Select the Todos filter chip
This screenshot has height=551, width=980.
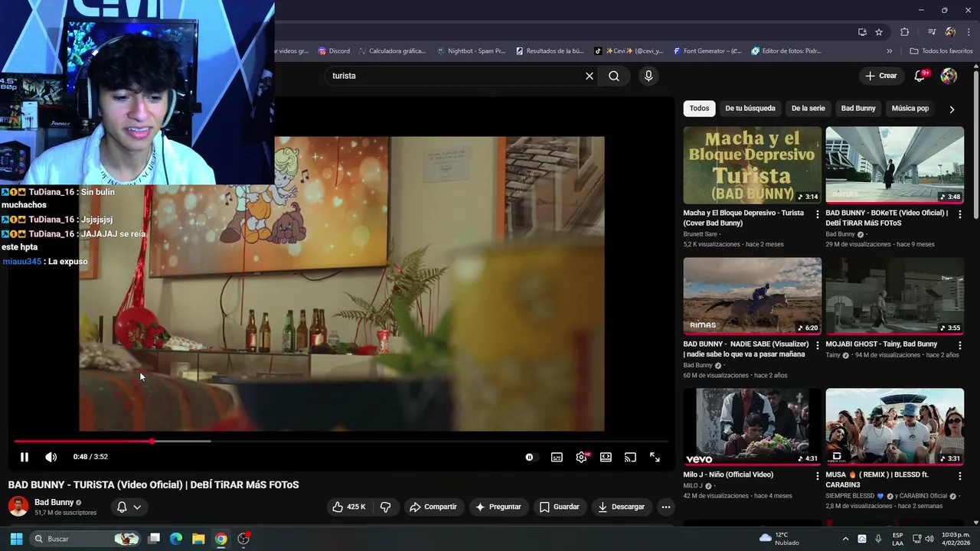tap(699, 109)
